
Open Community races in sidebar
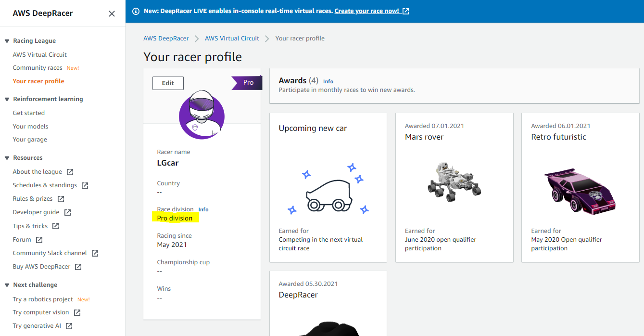coord(38,68)
